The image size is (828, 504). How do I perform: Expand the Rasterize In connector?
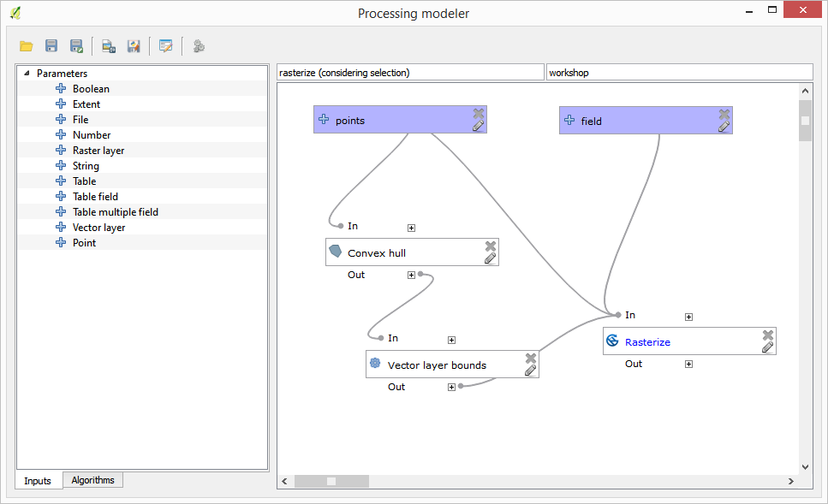[688, 317]
